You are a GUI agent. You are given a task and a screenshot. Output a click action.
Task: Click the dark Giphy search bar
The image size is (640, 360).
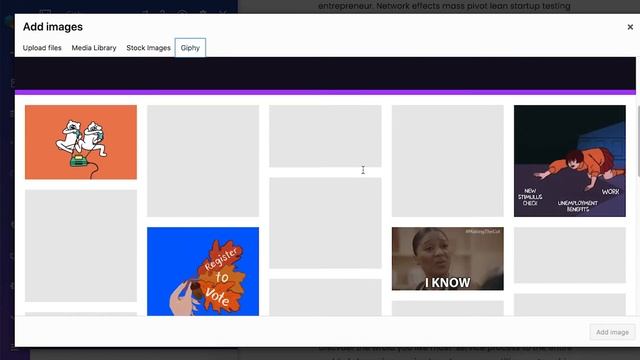pyautogui.click(x=325, y=74)
